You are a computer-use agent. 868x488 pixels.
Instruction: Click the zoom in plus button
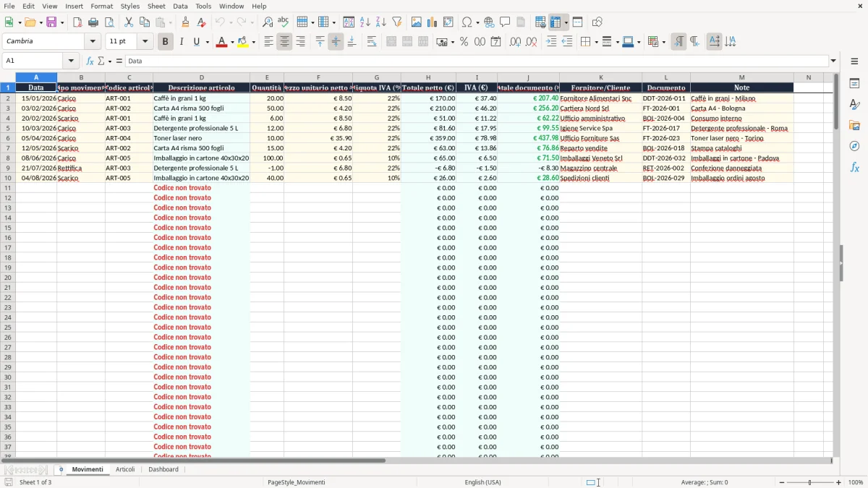pyautogui.click(x=839, y=482)
